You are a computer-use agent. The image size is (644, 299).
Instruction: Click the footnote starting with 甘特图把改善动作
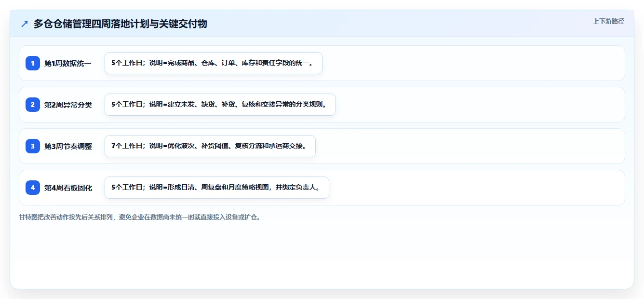point(140,217)
